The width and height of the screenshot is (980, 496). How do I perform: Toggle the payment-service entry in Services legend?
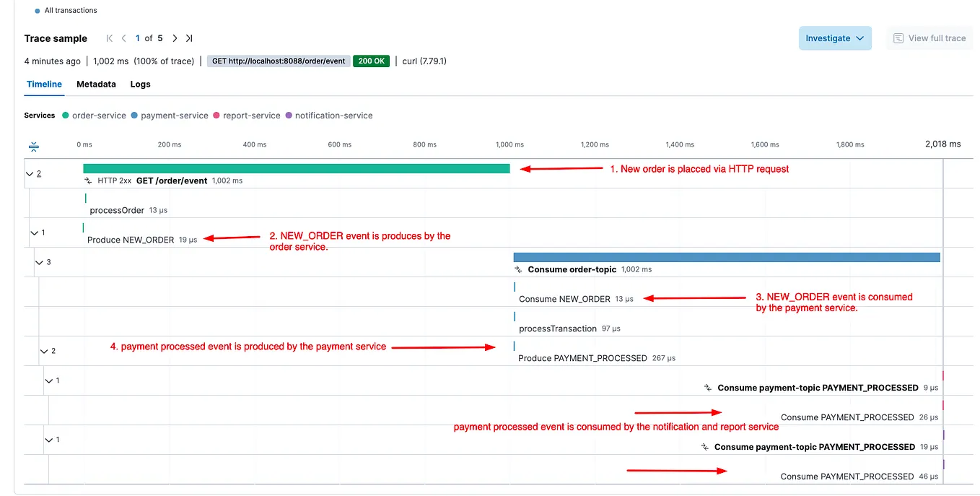173,116
